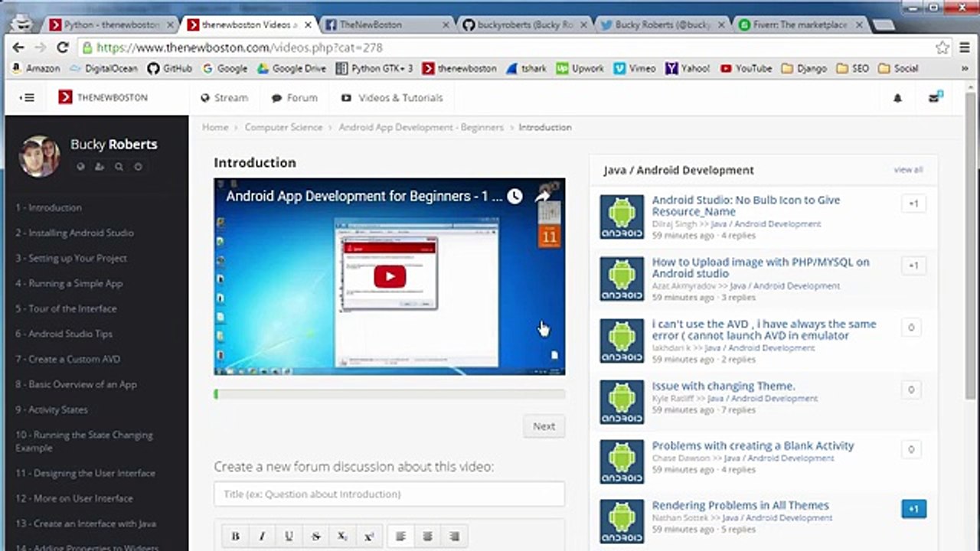Bookmark this page with the star icon
980x551 pixels.
tap(942, 47)
